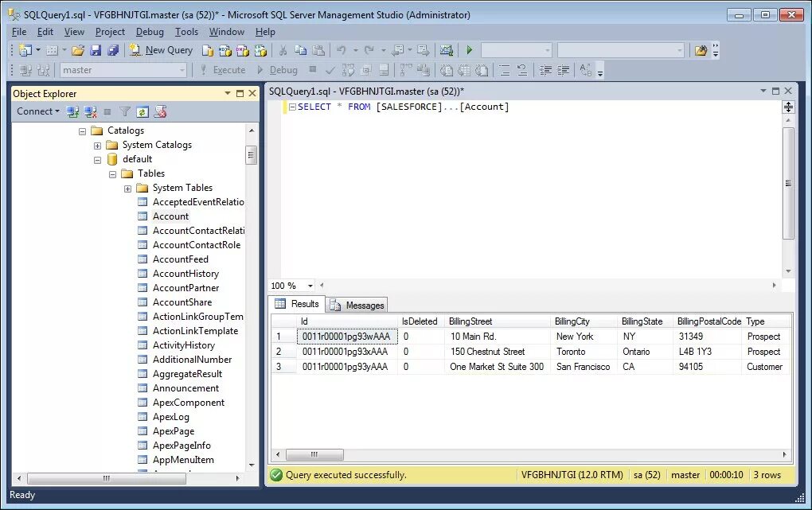Click the Comment Out Selected Lines icon
812x510 pixels.
click(x=505, y=70)
